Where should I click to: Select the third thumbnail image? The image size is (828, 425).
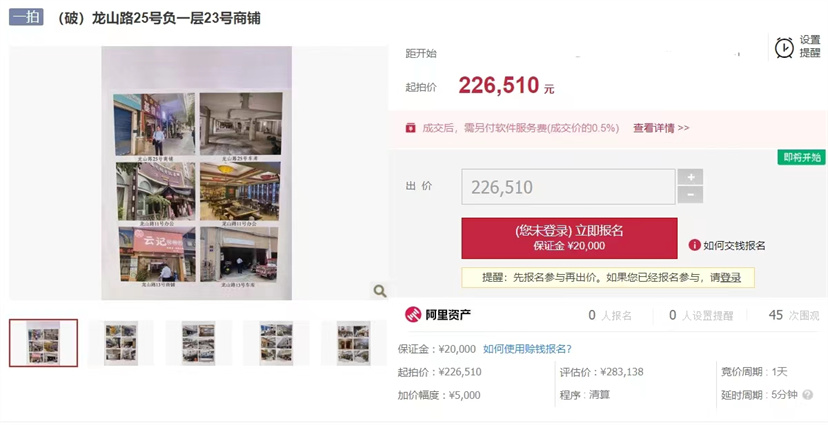coord(199,343)
